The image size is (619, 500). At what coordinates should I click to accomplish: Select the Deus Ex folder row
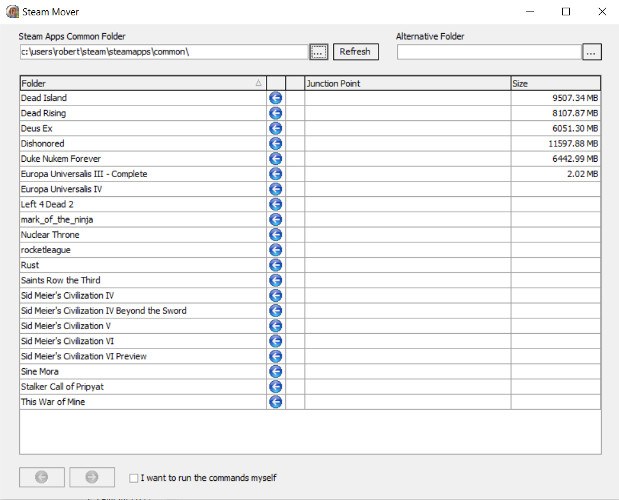tap(140, 129)
